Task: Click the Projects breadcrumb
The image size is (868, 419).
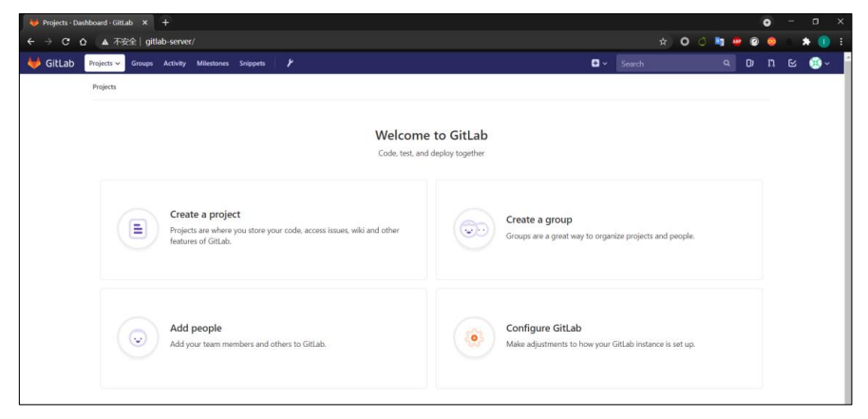Action: 104,86
